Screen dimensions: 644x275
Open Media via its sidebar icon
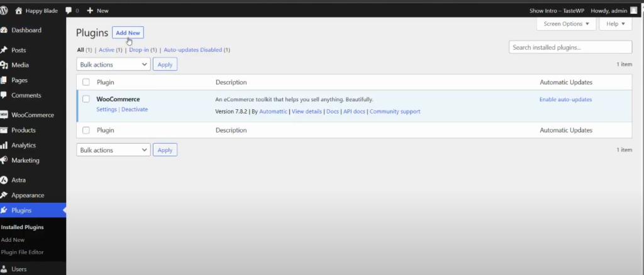pos(4,65)
